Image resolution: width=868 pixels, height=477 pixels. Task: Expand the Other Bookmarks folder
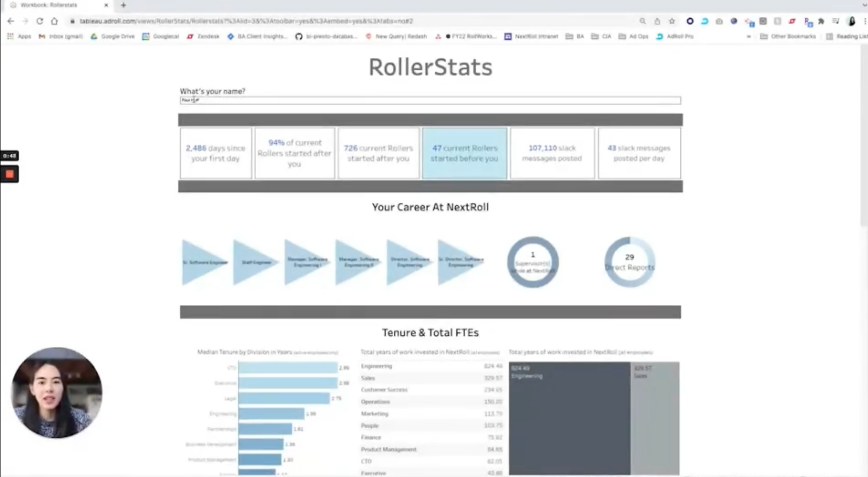click(x=788, y=36)
